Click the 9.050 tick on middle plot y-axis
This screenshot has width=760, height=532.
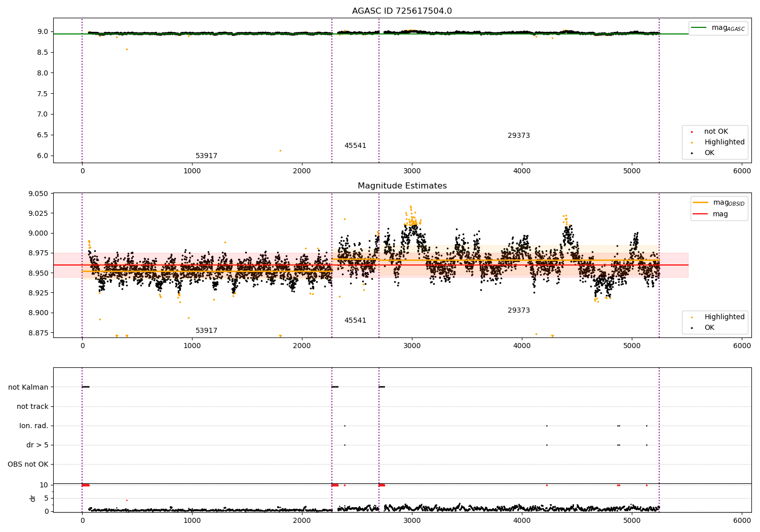(37, 194)
